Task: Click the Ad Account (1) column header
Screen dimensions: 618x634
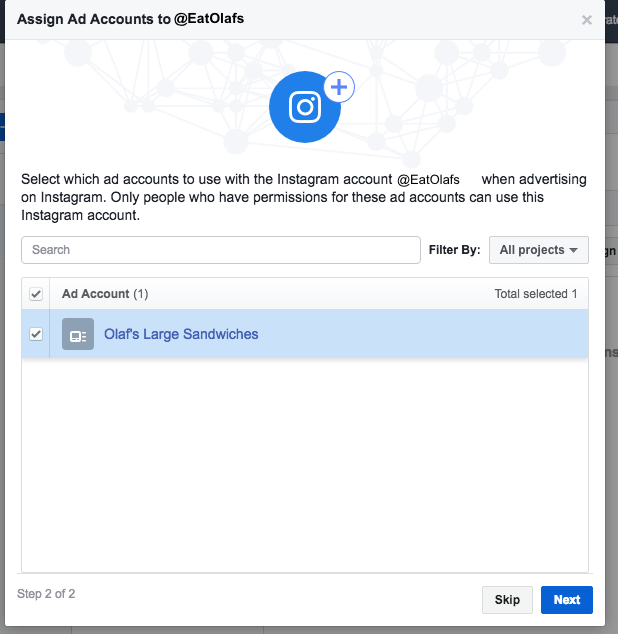Action: 105,294
